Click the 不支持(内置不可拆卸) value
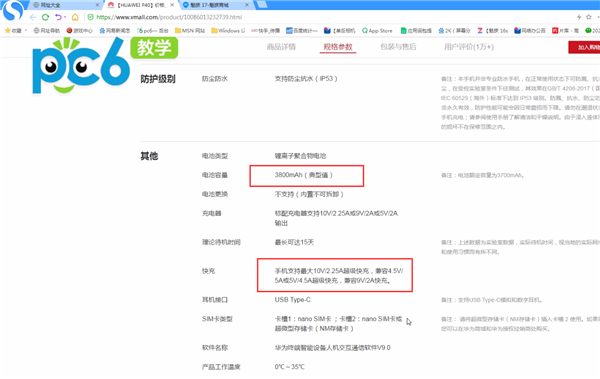 (x=309, y=194)
